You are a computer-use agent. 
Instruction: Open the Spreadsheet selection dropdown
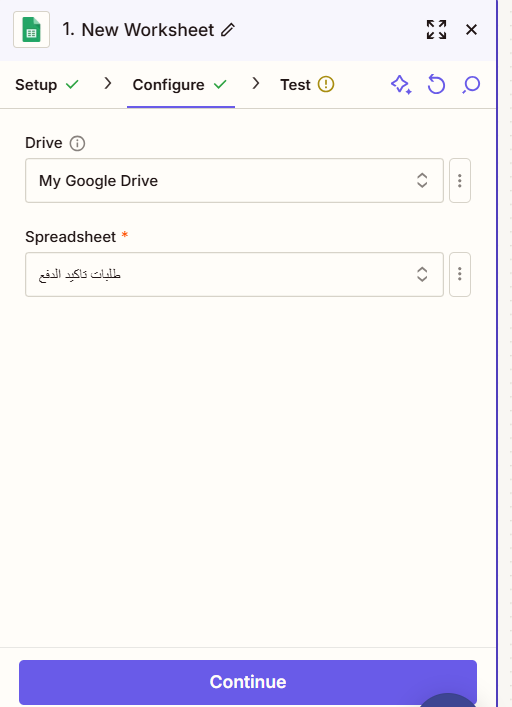pyautogui.click(x=234, y=274)
